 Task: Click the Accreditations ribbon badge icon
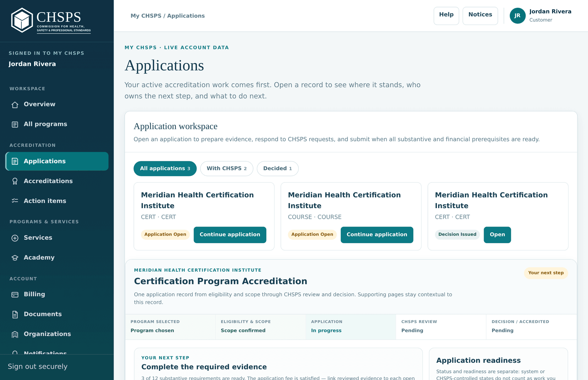tap(15, 181)
